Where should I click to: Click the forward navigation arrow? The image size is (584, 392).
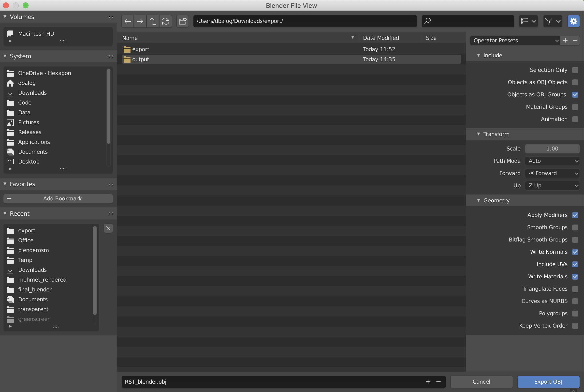point(140,21)
